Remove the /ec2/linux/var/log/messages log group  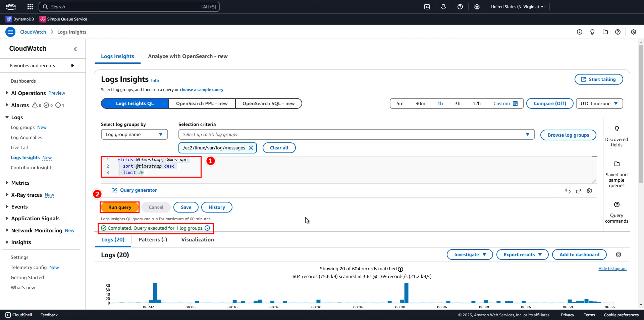(x=251, y=148)
